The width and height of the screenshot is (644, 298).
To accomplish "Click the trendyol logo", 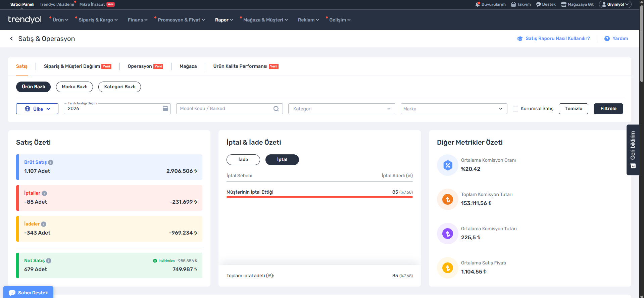I will 24,19.
